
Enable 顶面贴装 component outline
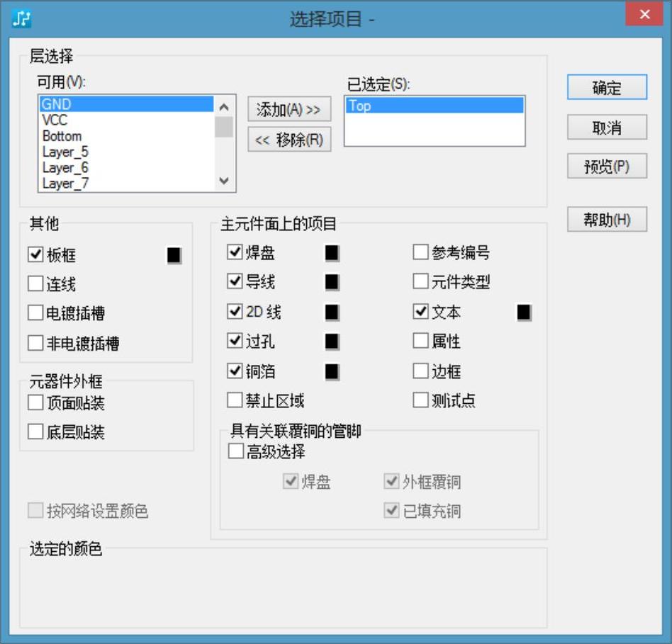tap(35, 403)
